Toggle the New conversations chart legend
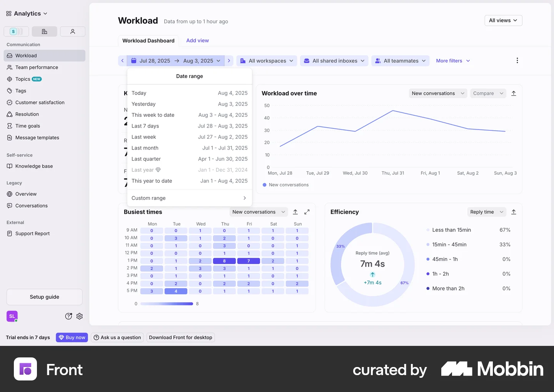554x392 pixels. coord(285,185)
